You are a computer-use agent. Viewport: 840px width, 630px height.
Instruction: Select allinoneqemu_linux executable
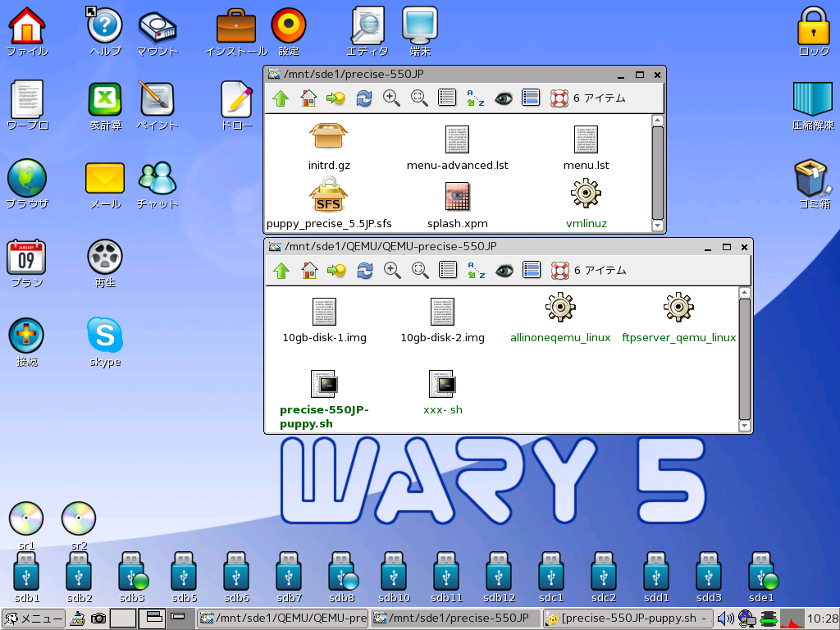point(560,318)
